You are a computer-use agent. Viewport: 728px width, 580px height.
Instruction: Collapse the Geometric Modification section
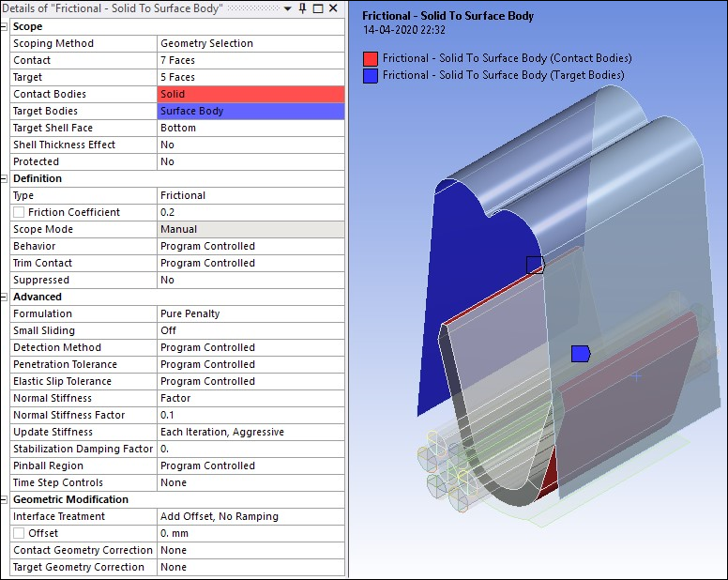click(x=5, y=499)
